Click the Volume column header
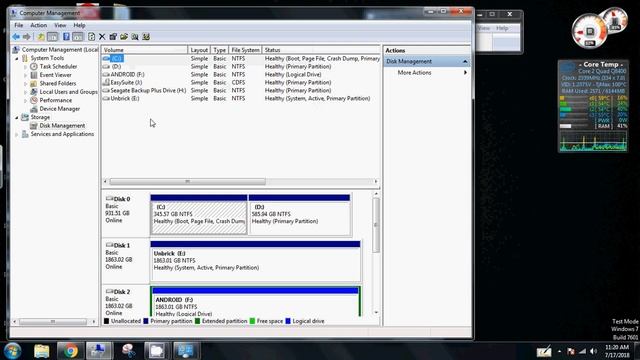This screenshot has width=640, height=360. point(144,50)
